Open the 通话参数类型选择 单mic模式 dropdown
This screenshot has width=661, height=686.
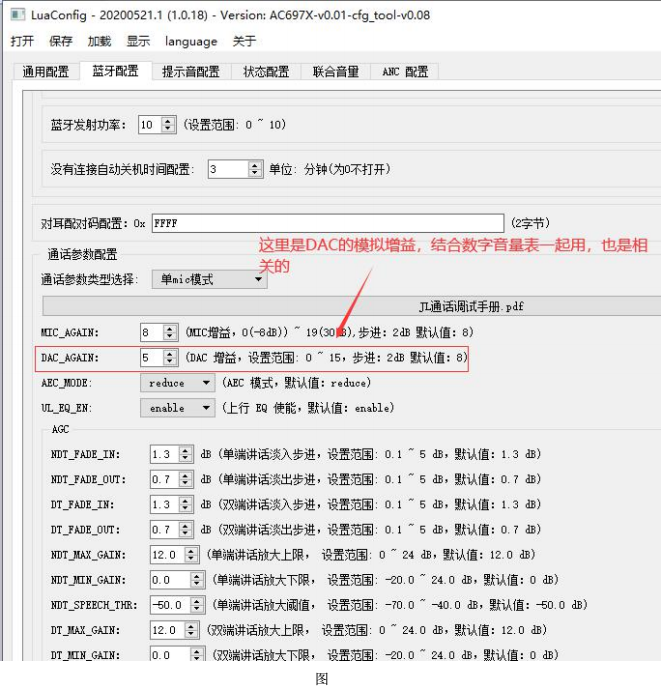click(x=210, y=279)
